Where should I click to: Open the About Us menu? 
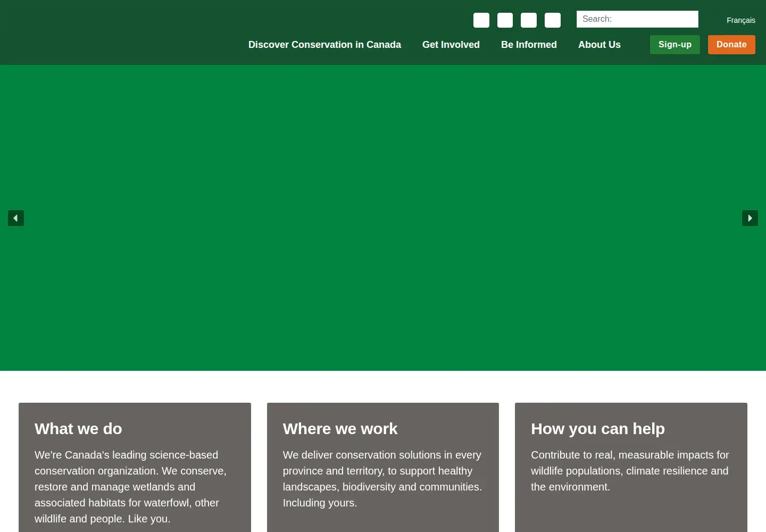[600, 45]
